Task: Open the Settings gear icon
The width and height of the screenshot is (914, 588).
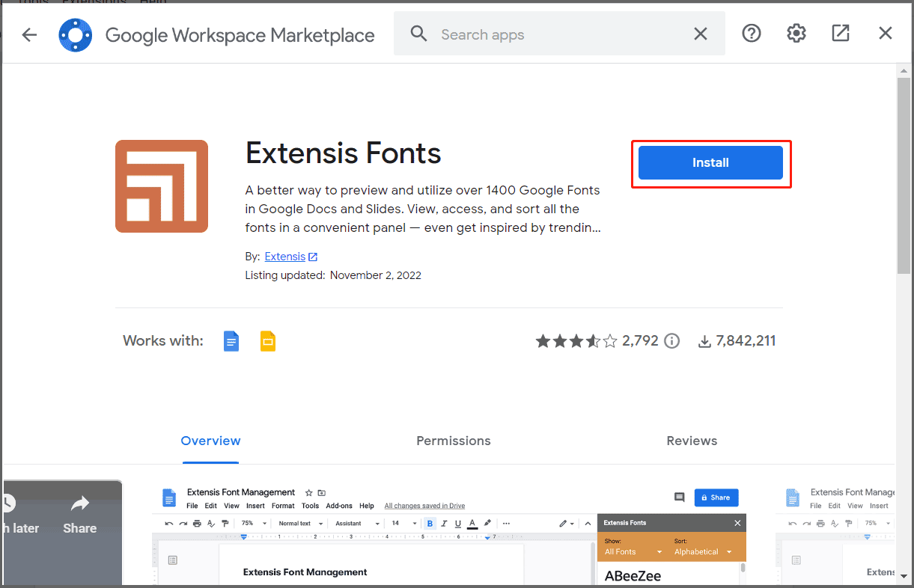Action: pyautogui.click(x=796, y=34)
